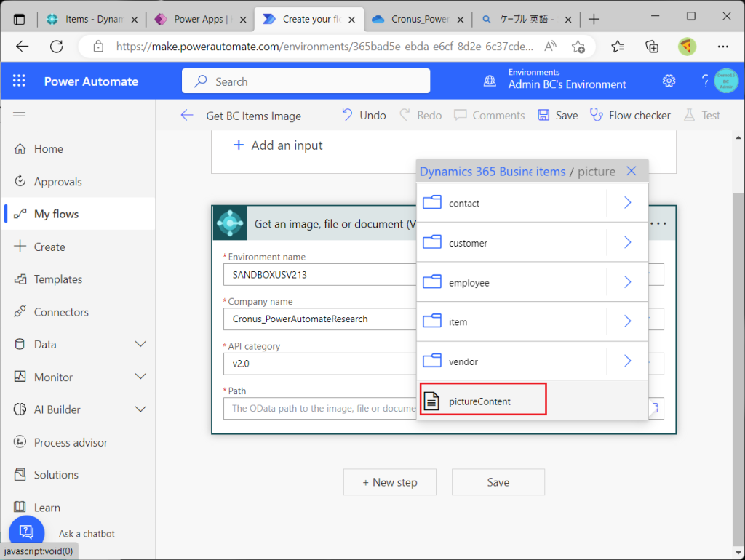745x560 pixels.
Task: Expand the item folder arrow
Action: (x=628, y=321)
